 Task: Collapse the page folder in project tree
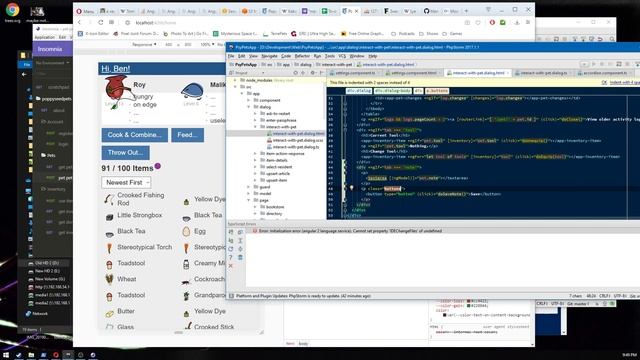pyautogui.click(x=248, y=200)
